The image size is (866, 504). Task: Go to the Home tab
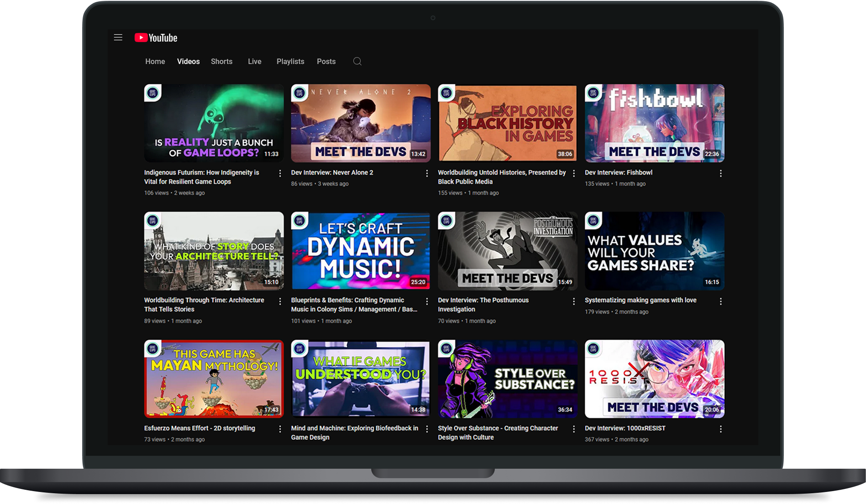tap(155, 62)
